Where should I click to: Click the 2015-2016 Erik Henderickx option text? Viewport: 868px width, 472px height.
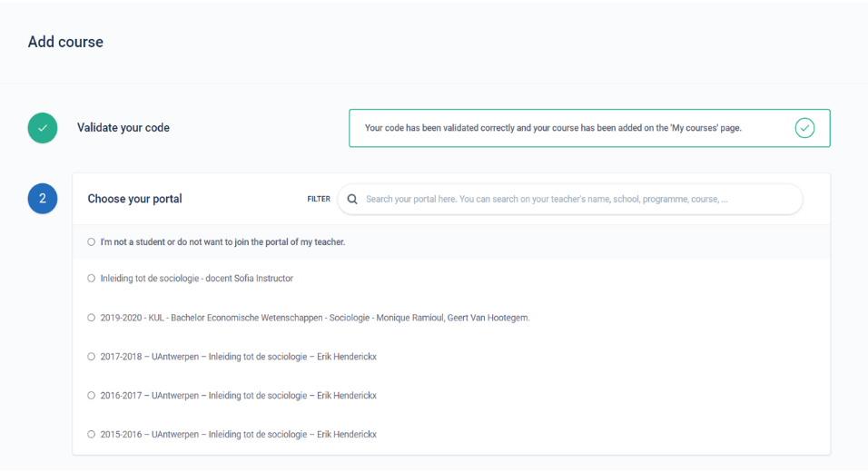click(238, 435)
